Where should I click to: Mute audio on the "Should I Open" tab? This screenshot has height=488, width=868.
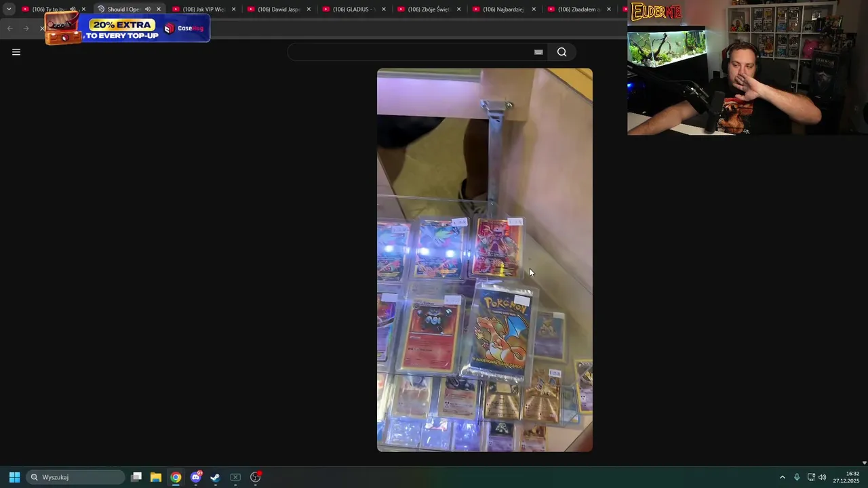[x=147, y=9]
